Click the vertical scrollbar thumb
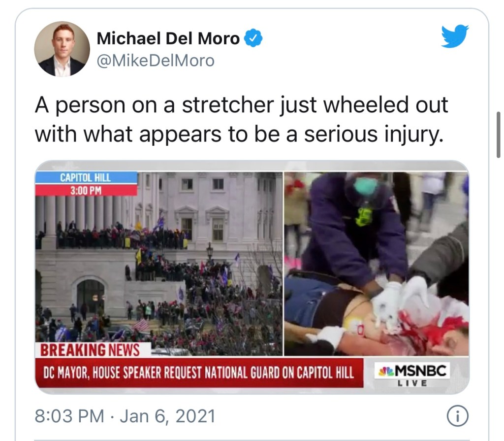The width and height of the screenshot is (504, 441). pyautogui.click(x=499, y=135)
